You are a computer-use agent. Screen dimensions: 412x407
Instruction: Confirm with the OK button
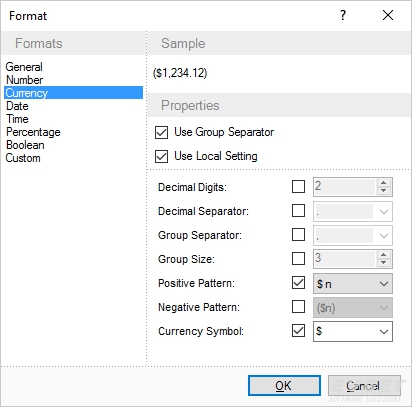click(x=284, y=386)
